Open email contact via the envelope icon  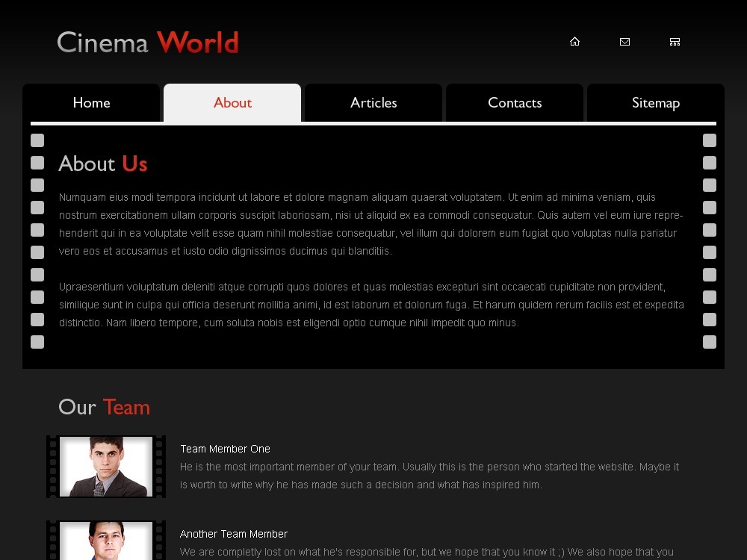click(x=624, y=42)
